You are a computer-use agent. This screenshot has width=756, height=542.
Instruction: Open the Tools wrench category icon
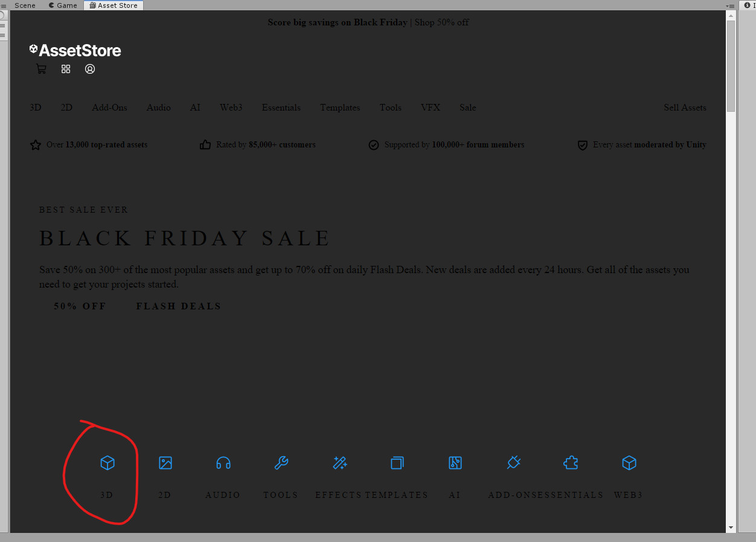(281, 463)
